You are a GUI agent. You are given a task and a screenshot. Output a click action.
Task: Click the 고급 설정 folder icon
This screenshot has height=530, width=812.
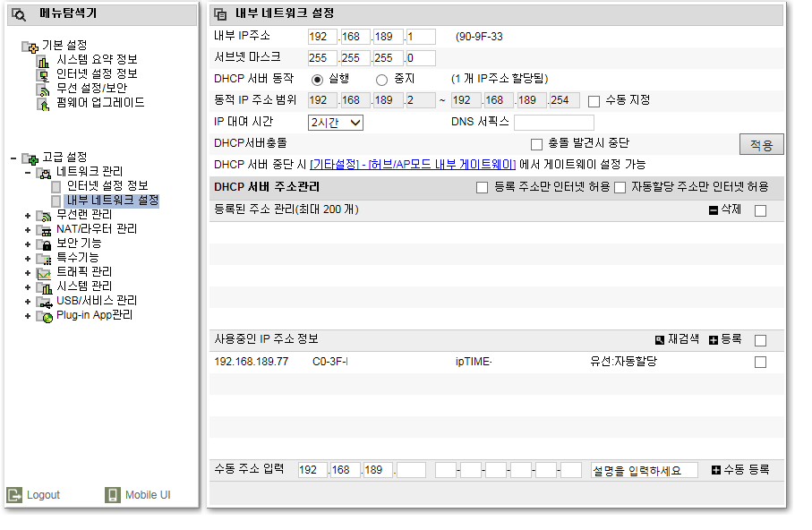pyautogui.click(x=30, y=158)
